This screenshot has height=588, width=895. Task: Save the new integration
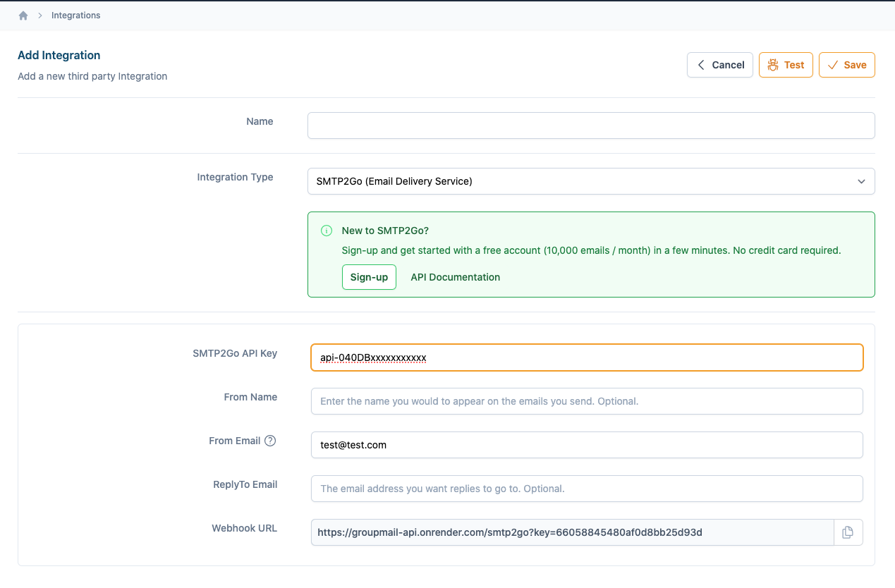click(846, 64)
